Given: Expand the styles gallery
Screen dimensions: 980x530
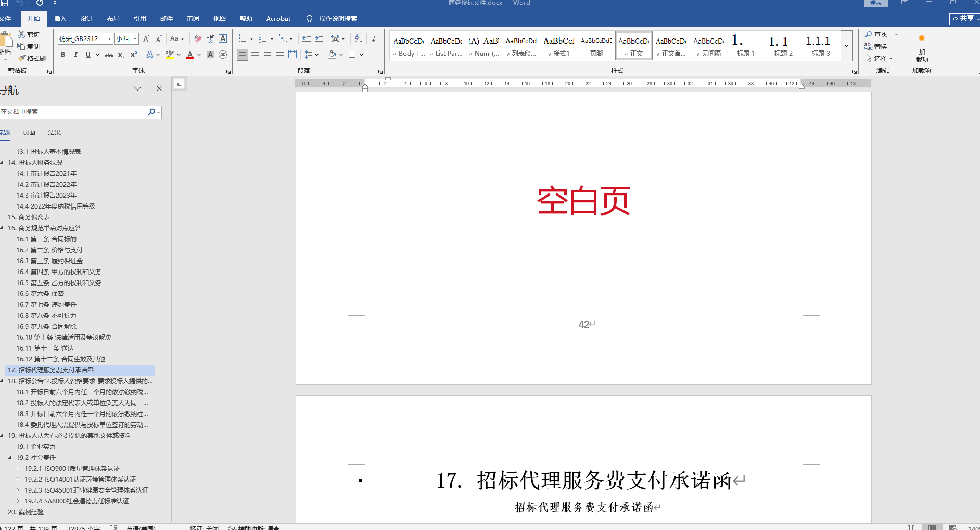Looking at the screenshot, I should pos(847,45).
